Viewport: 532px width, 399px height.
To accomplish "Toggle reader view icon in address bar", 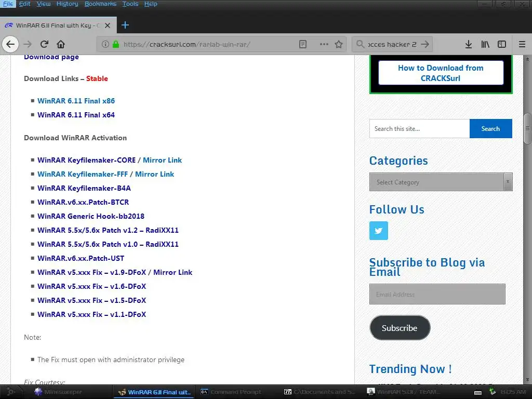I will pos(303,44).
